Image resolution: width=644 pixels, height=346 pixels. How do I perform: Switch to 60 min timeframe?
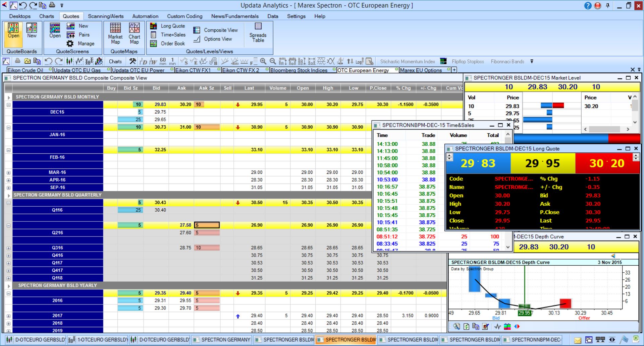click(x=163, y=61)
